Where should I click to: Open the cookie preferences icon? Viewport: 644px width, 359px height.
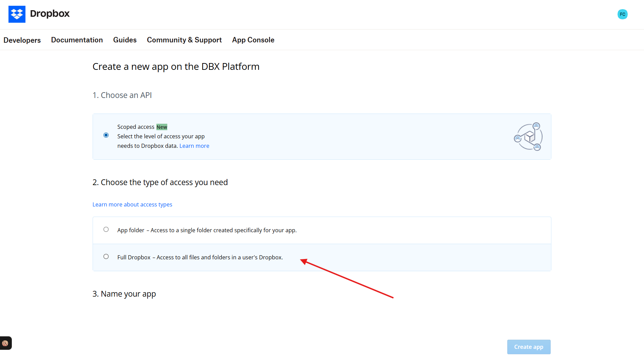[5, 343]
